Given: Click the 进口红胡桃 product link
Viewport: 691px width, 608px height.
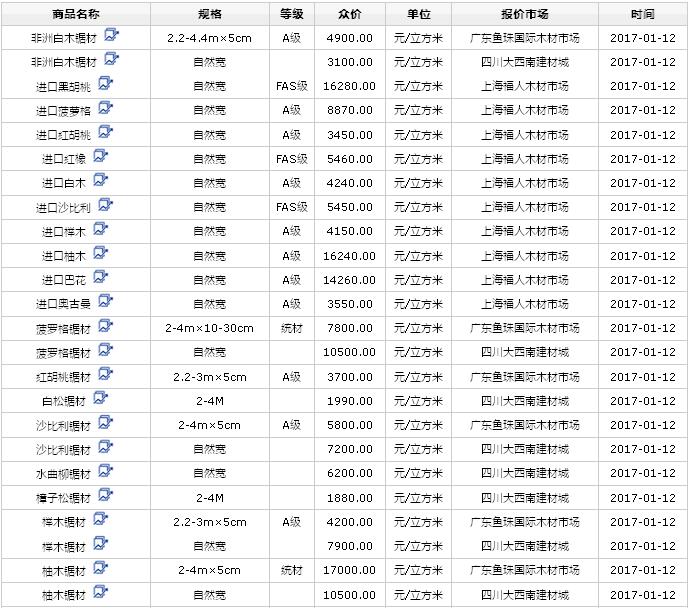Looking at the screenshot, I should click(x=64, y=135).
